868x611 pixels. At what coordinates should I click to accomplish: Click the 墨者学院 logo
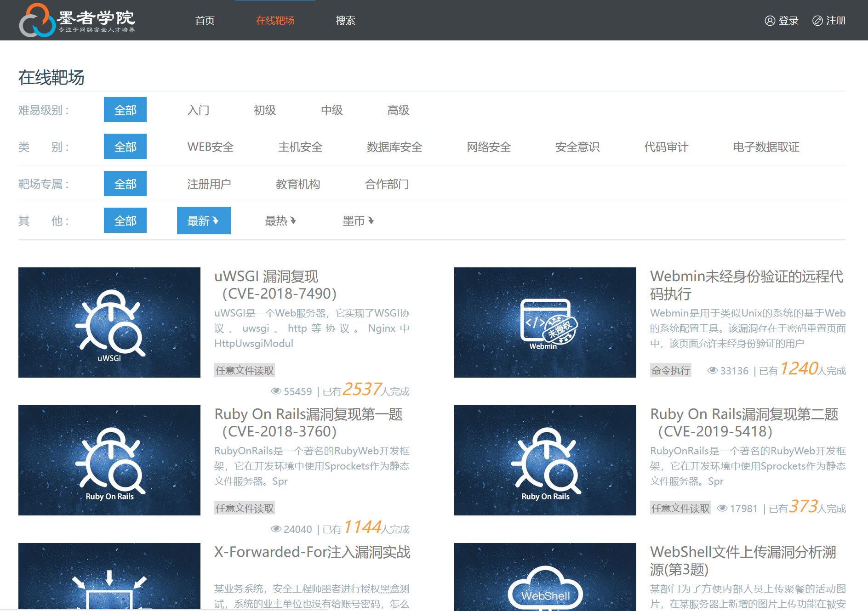[x=77, y=20]
